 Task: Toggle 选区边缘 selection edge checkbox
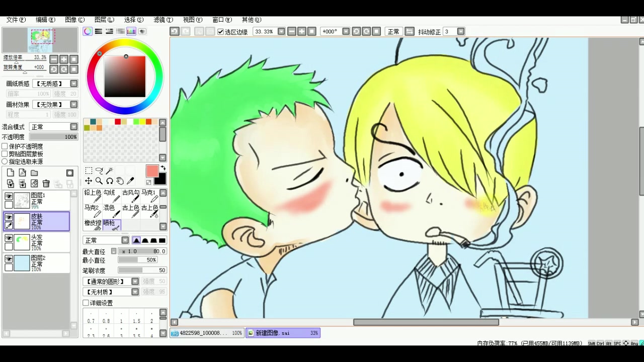220,32
